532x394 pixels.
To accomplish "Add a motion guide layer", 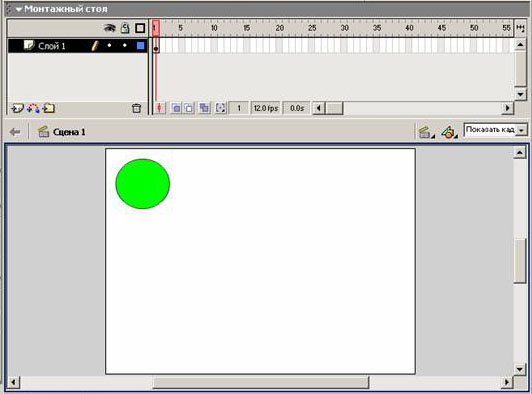I will tap(33, 108).
